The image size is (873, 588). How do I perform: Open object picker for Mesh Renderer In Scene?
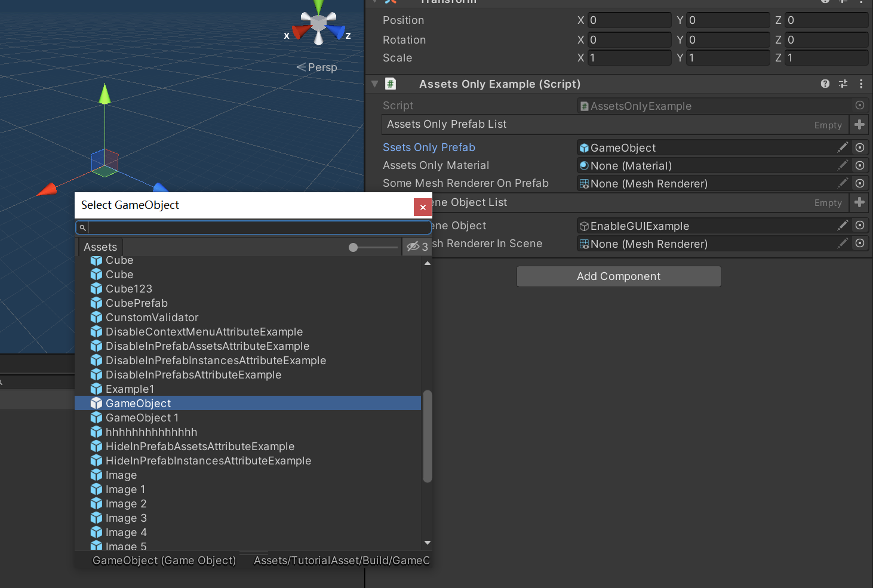[860, 243]
